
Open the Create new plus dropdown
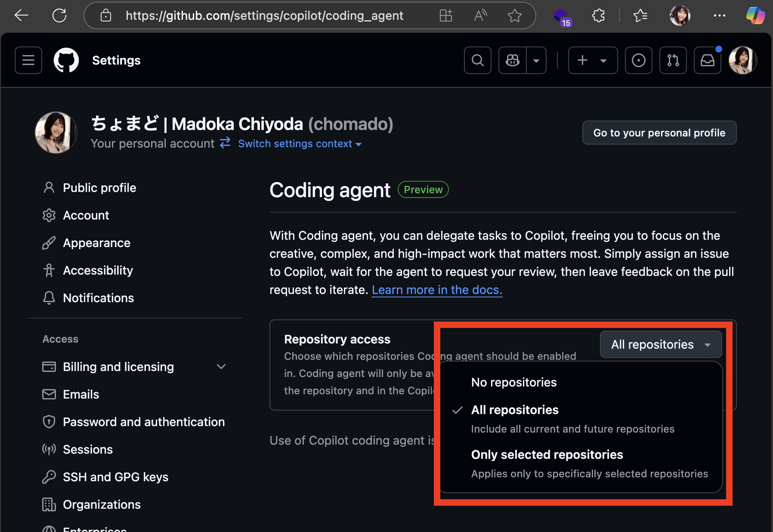593,60
